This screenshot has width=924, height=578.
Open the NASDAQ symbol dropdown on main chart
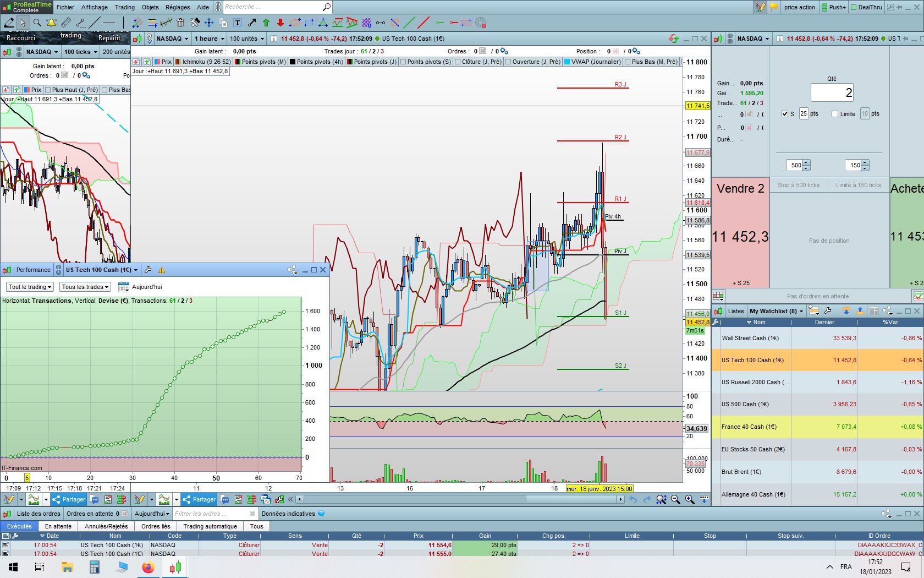172,39
